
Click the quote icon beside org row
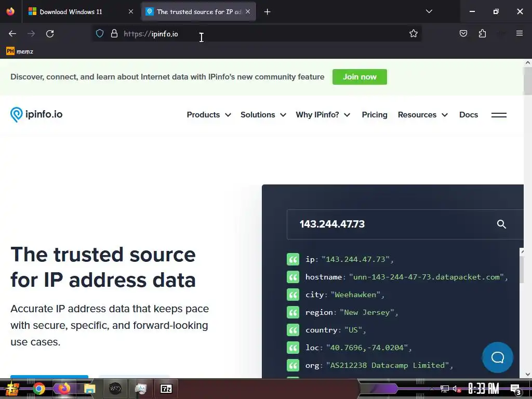[293, 365]
